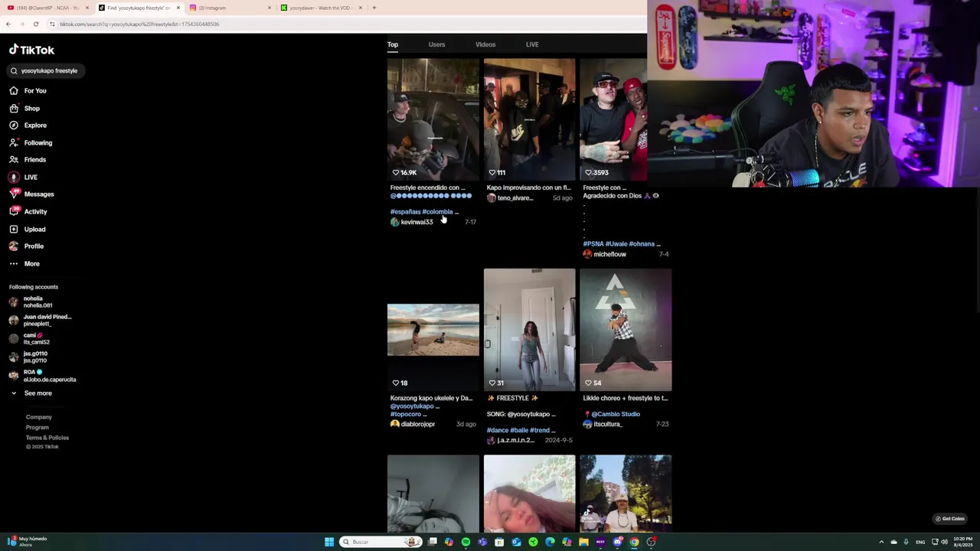Go back to the previous page
The height and width of the screenshot is (551, 980).
(x=8, y=24)
